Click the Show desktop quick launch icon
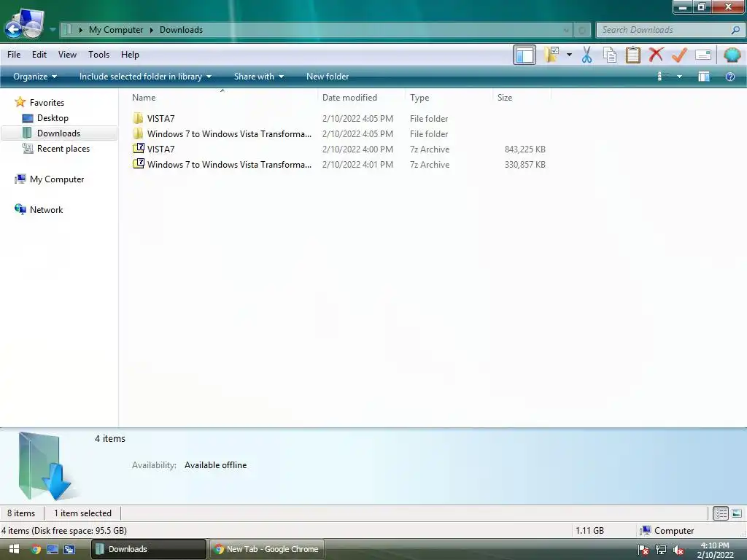 tap(53, 549)
